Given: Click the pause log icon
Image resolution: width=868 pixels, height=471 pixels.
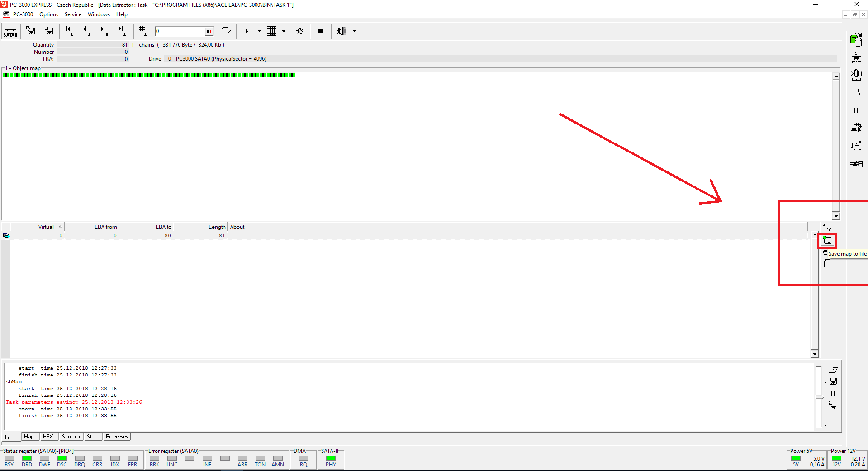Looking at the screenshot, I should coord(833,393).
